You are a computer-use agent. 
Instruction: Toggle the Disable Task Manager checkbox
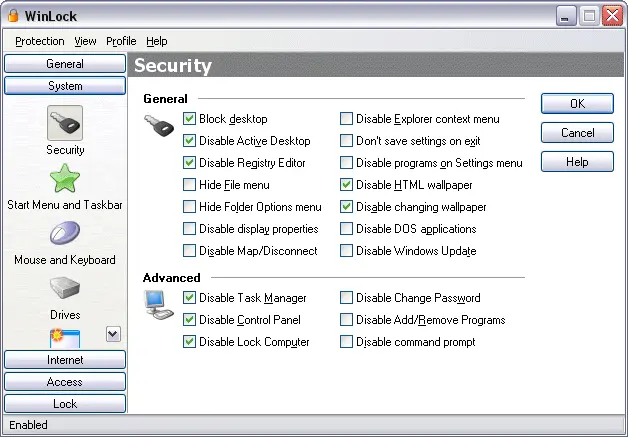[x=189, y=298]
